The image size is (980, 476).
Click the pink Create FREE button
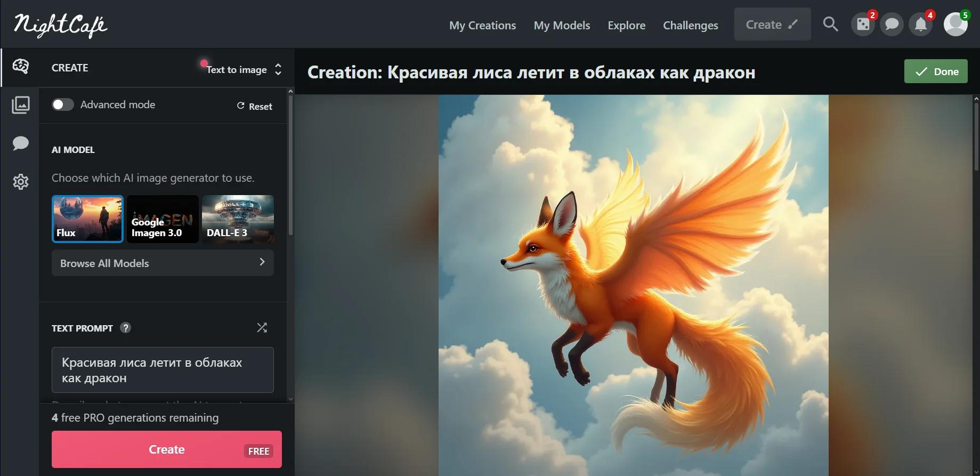(167, 449)
